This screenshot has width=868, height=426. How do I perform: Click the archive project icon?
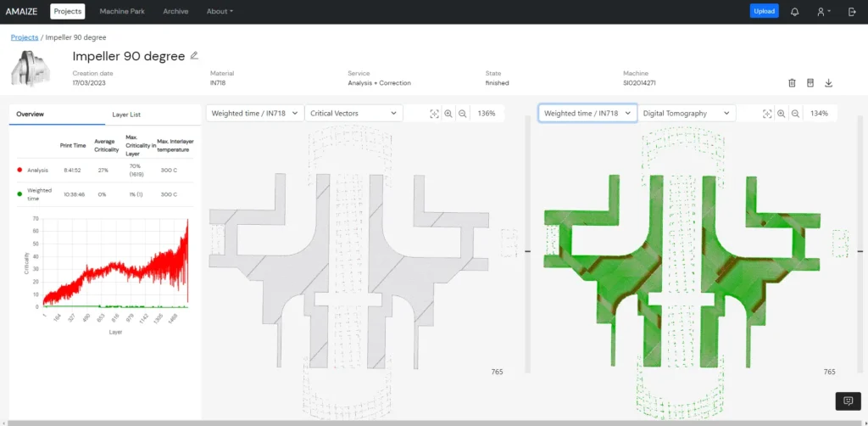(810, 82)
